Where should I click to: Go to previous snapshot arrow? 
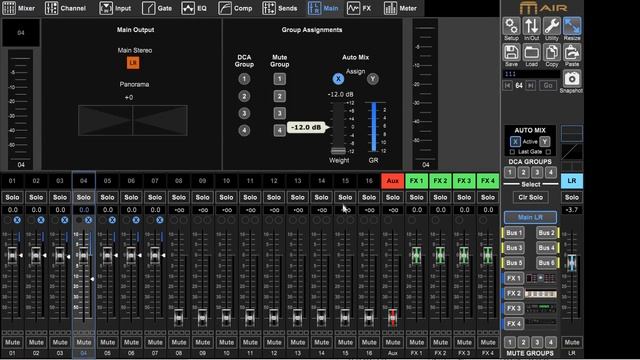point(507,86)
